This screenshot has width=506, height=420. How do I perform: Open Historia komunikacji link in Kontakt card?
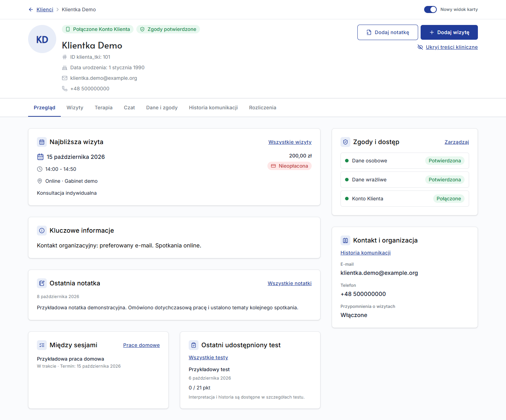coord(365,253)
